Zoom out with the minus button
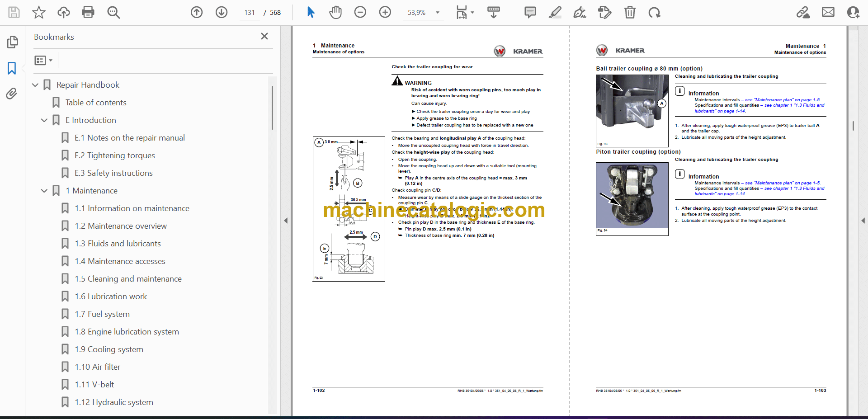Image resolution: width=868 pixels, height=419 pixels. coord(360,12)
